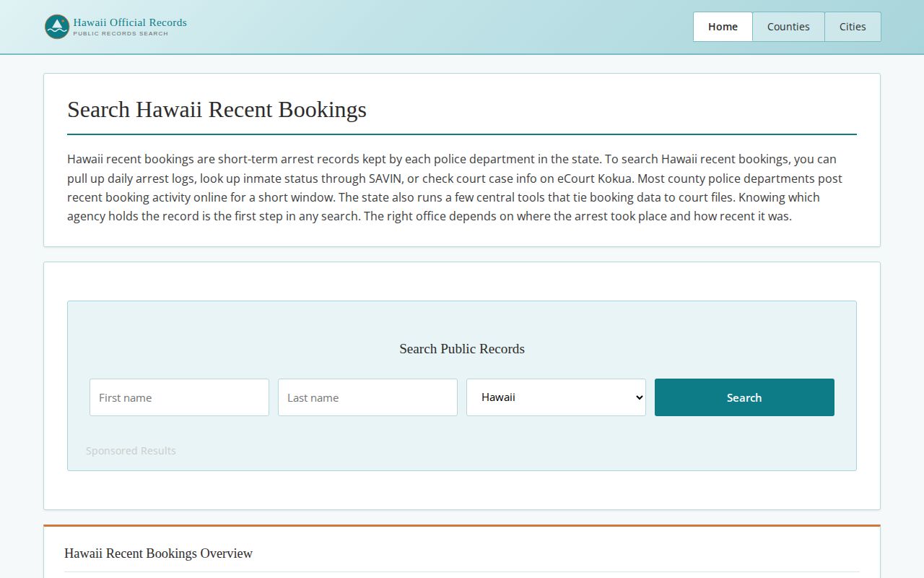The height and width of the screenshot is (578, 924).
Task: Select the Search Hawaii Recent Bookings heading
Action: [217, 110]
